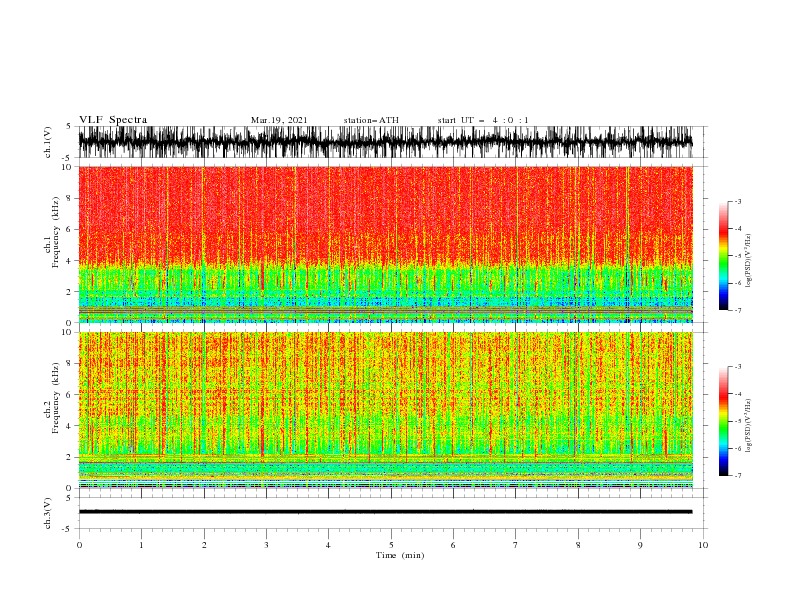Click time axis tick label "1"
The image size is (792, 612).
pos(141,545)
